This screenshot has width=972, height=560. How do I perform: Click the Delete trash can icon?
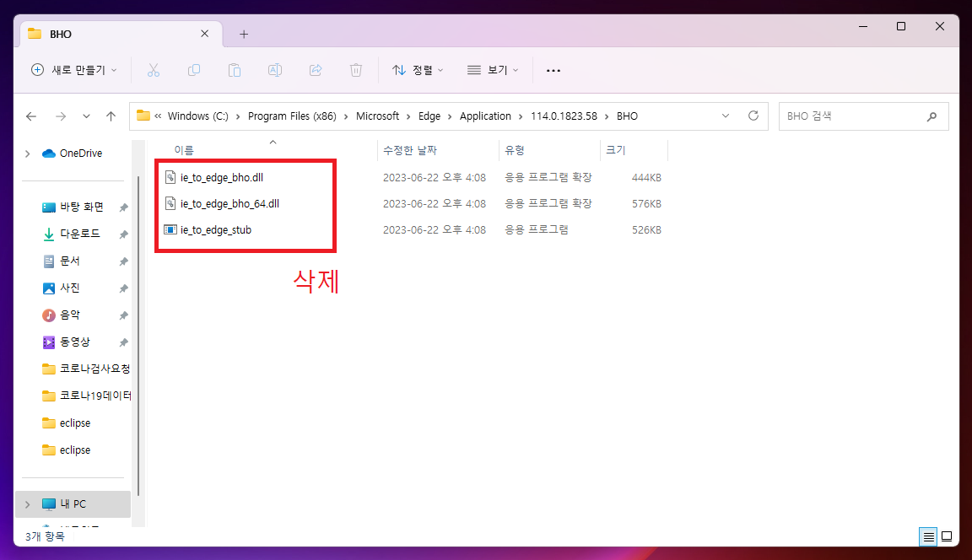click(x=356, y=70)
